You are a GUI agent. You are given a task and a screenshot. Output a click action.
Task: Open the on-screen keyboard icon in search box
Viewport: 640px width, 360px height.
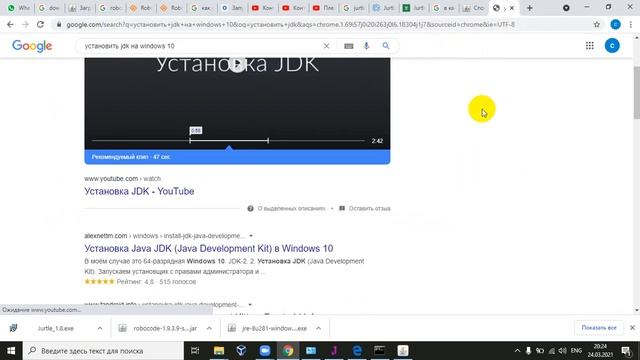[349, 46]
